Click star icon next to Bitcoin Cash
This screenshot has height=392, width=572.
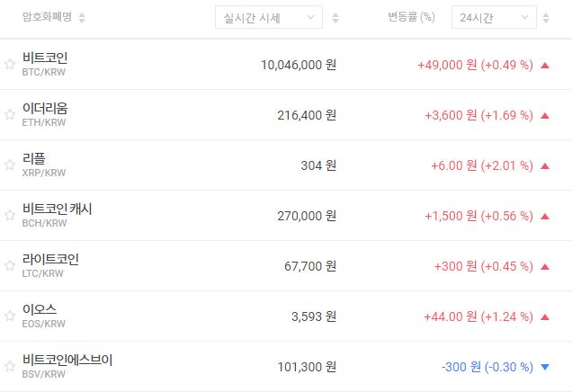tap(10, 216)
